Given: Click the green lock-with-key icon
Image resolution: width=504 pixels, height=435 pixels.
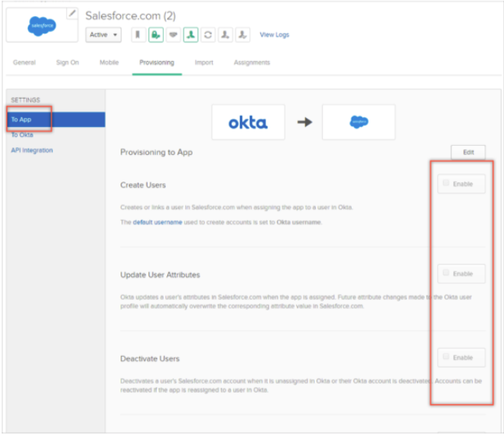Looking at the screenshot, I should pyautogui.click(x=156, y=35).
